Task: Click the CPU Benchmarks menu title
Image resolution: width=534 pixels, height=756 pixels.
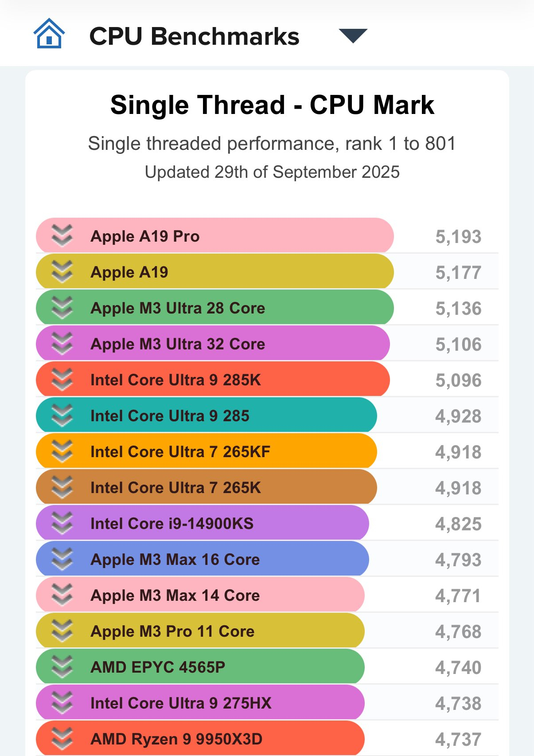Action: point(194,36)
